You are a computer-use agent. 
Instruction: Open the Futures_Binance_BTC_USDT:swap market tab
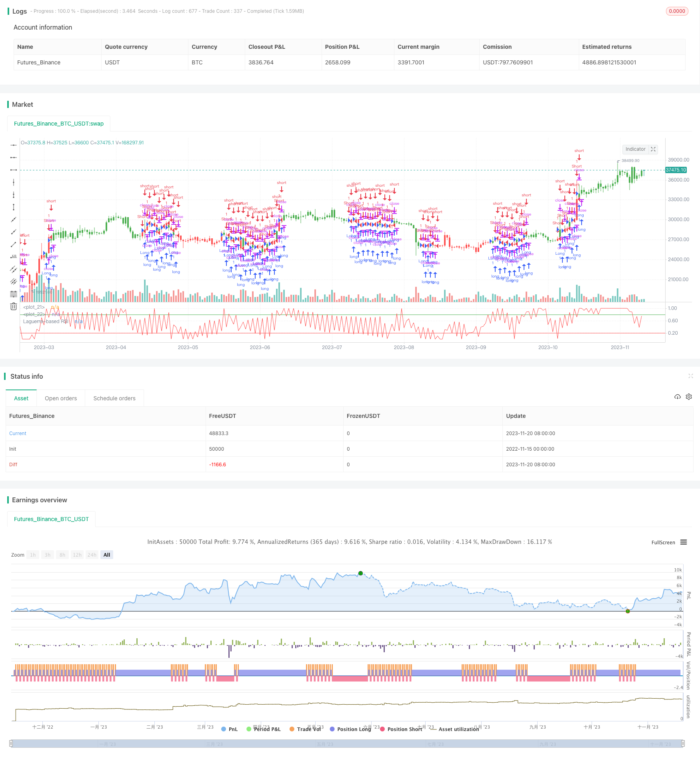pyautogui.click(x=59, y=124)
